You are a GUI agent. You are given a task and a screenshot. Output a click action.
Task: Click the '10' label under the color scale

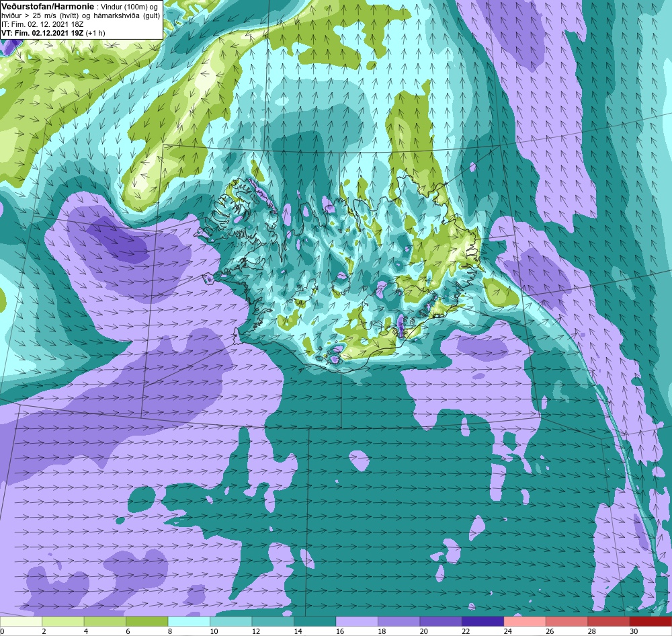pyautogui.click(x=214, y=631)
